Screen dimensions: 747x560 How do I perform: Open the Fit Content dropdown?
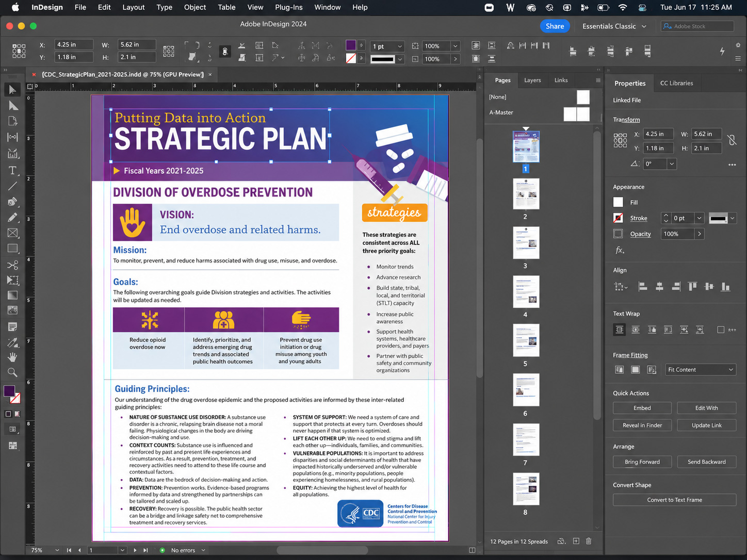701,370
